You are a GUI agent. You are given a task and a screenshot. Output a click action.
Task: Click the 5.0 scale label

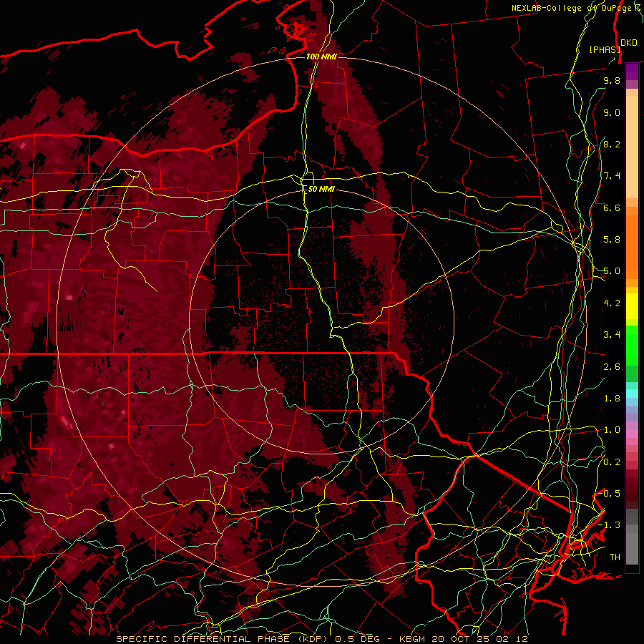pyautogui.click(x=612, y=271)
